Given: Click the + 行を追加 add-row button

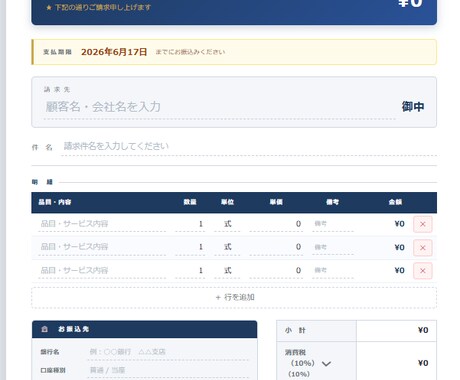Looking at the screenshot, I should [x=234, y=297].
